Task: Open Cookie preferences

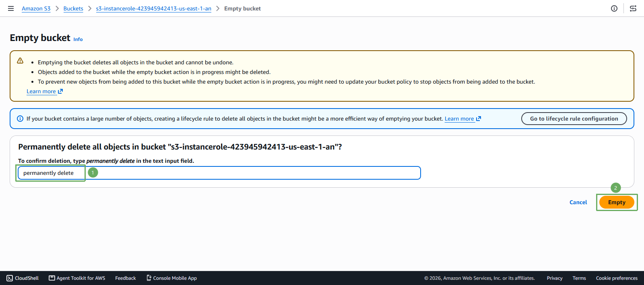Action: [617, 278]
